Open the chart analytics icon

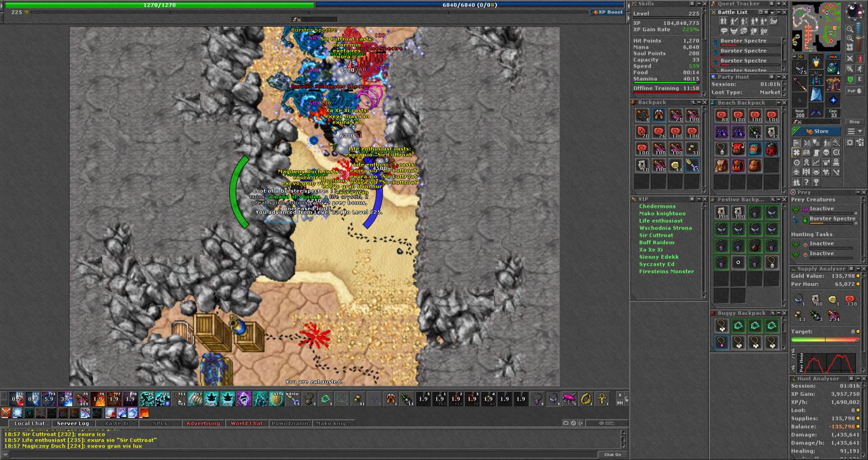[816, 163]
